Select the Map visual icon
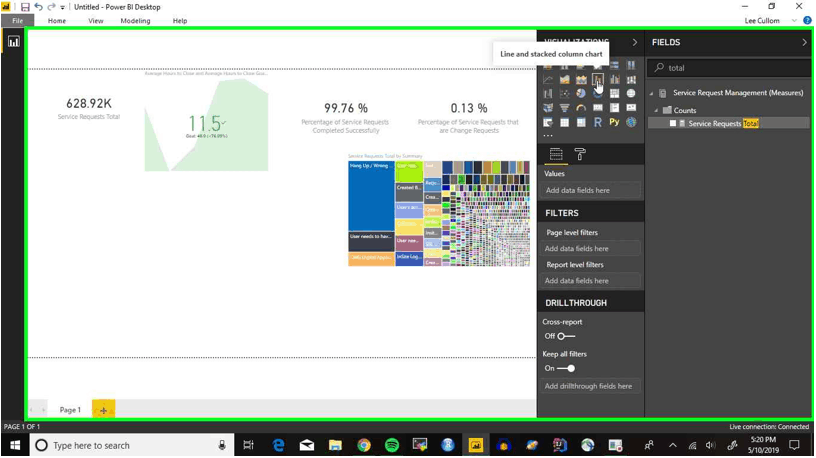Image resolution: width=816 pixels, height=458 pixels. pos(631,94)
